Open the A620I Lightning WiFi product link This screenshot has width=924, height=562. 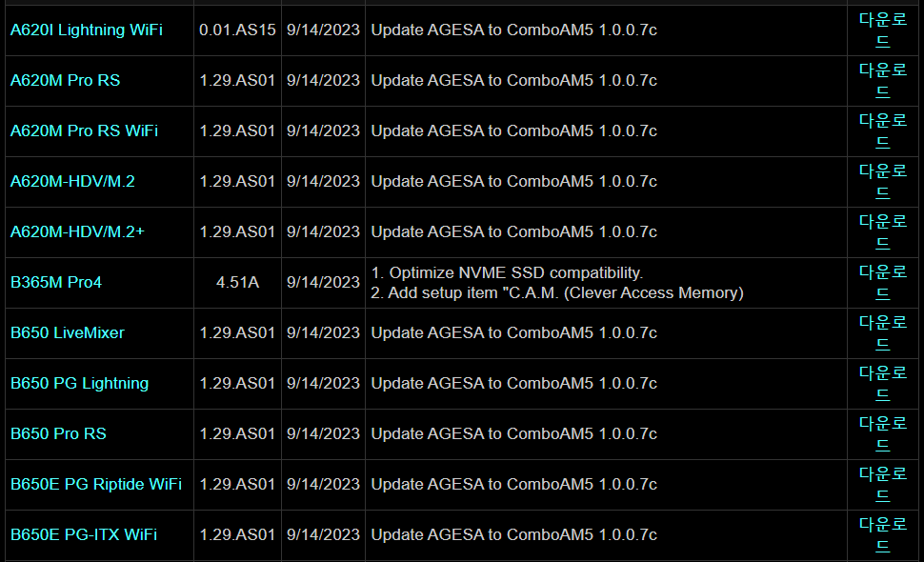coord(87,30)
